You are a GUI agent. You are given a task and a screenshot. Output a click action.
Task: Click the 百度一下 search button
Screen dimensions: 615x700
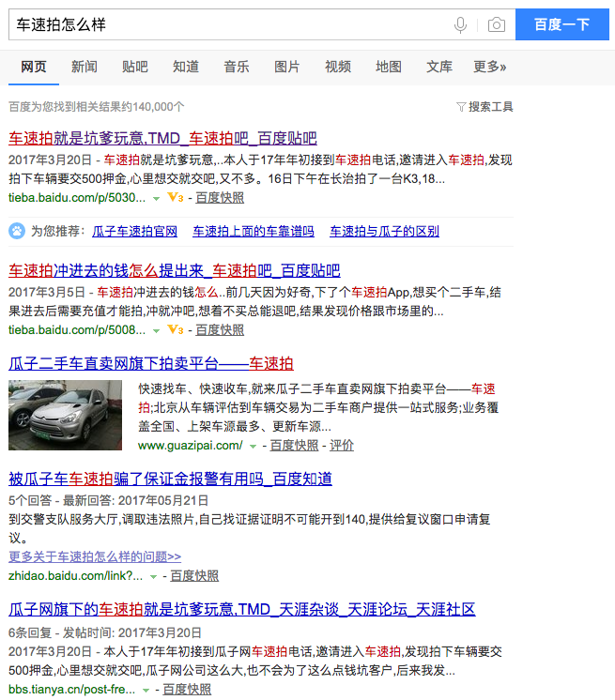561,24
